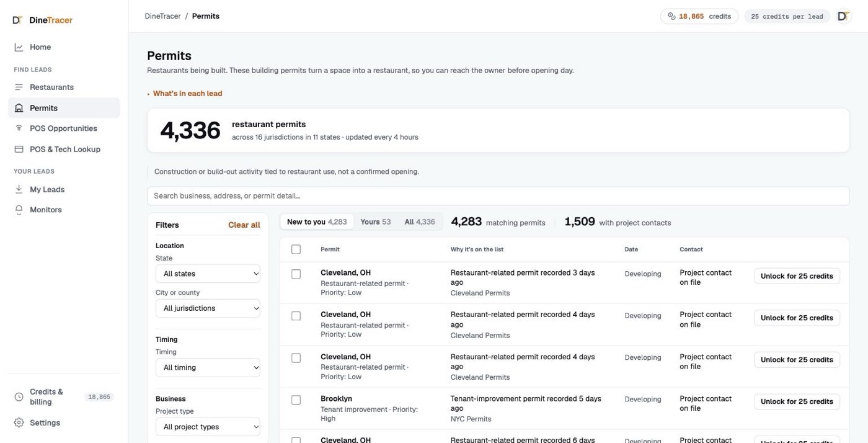868x443 pixels.
Task: Unlock the Cleveland 3 days ago permit
Action: tap(797, 276)
